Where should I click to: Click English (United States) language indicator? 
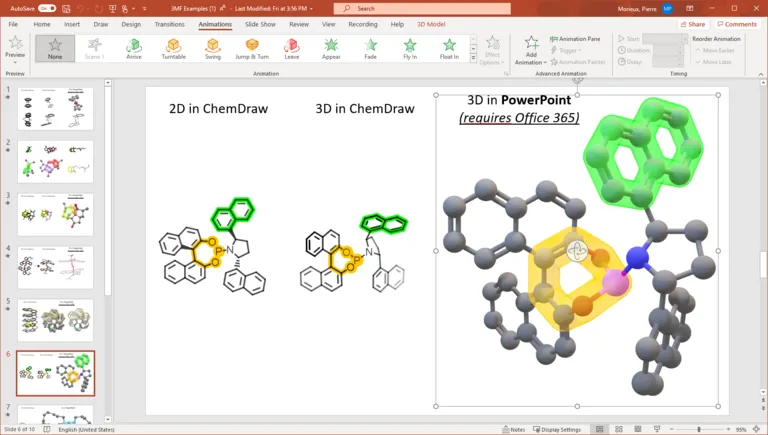86,430
